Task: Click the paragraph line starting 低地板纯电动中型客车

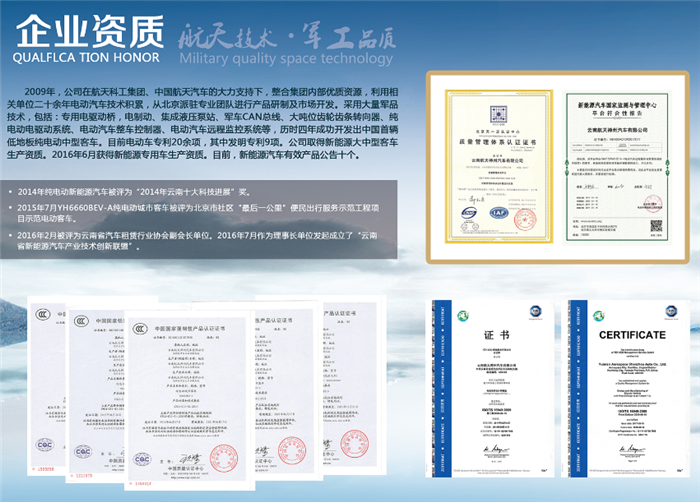Action: (202, 142)
